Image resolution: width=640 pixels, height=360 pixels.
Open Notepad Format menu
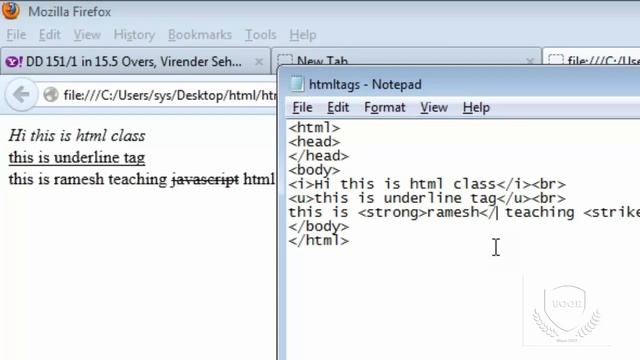(x=384, y=107)
